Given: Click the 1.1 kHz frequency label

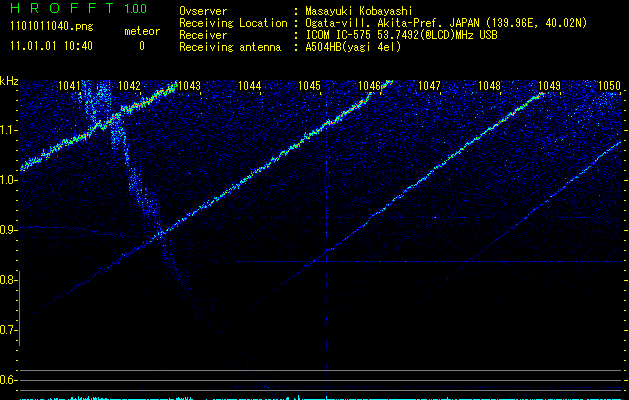Looking at the screenshot, I should click(x=8, y=130).
